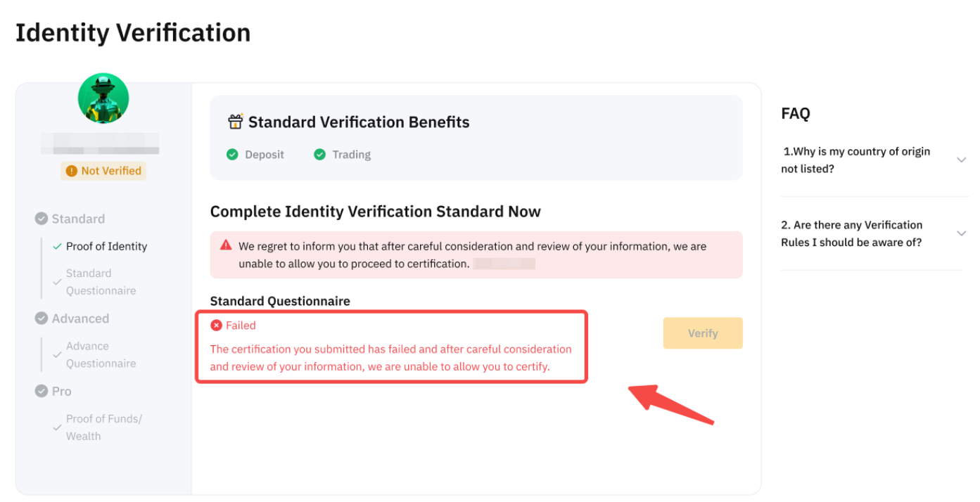The height and width of the screenshot is (502, 980).
Task: Select the Standard Questionnaire sidebar step
Action: click(x=101, y=282)
